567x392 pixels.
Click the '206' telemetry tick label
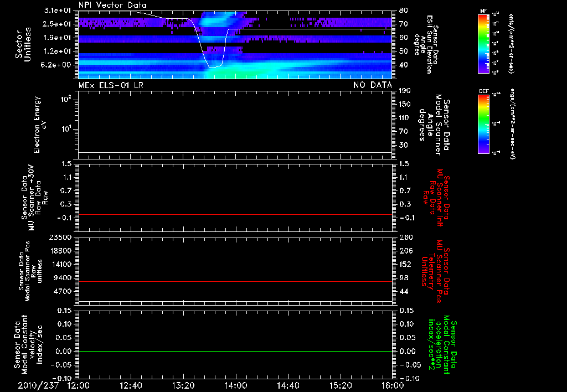(406, 251)
